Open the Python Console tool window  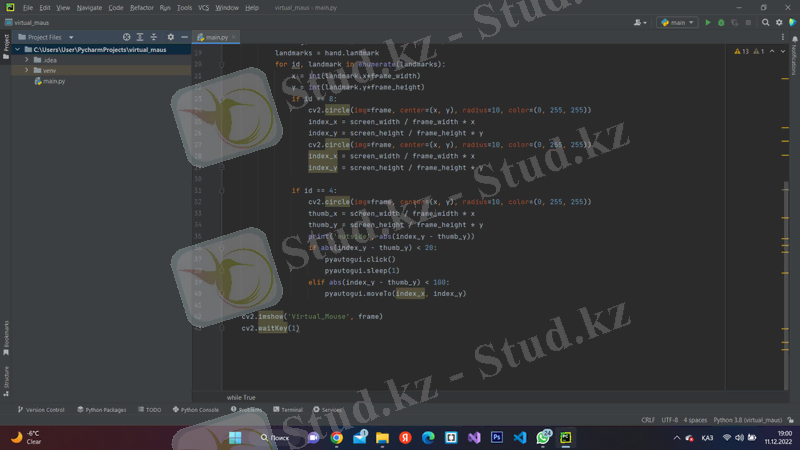click(x=196, y=410)
